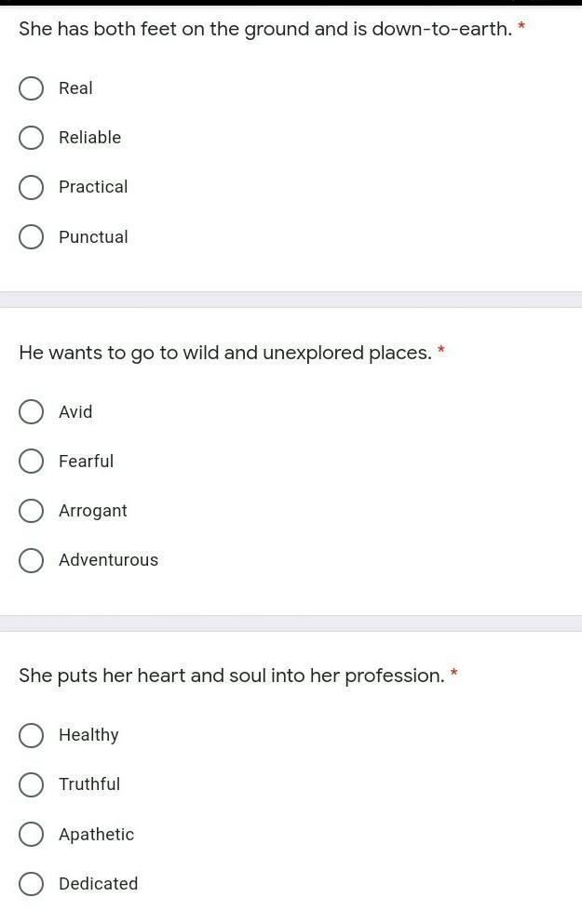Screen dimensions: 582x924
Task: Select Dedicated as the answer
Action: click(x=31, y=884)
